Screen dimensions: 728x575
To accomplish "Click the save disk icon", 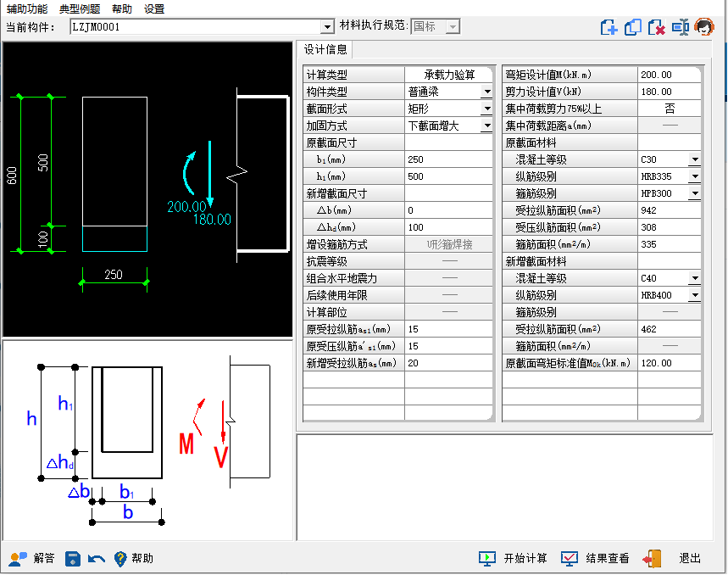I will [73, 558].
